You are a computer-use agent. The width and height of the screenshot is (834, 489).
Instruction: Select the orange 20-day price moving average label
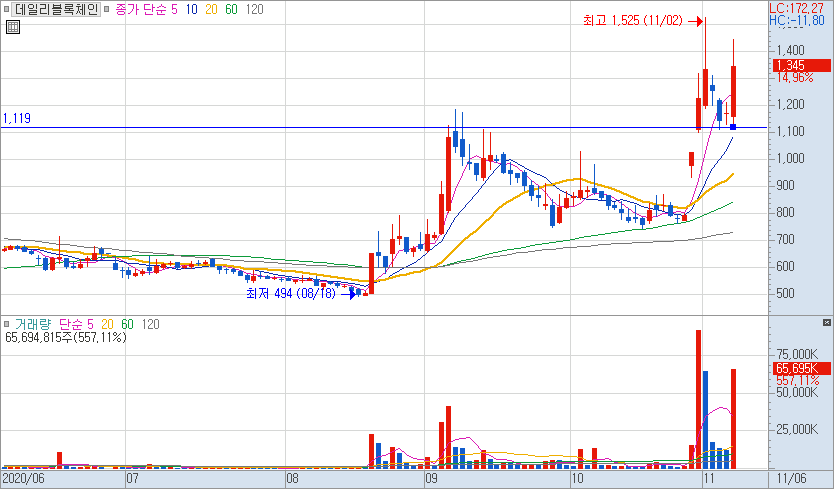point(211,10)
